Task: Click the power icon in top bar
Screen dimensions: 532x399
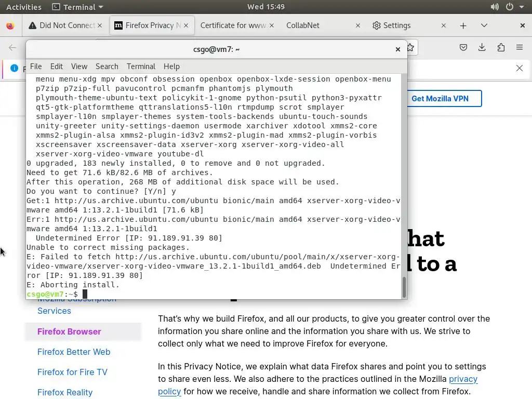Action: 509,7
